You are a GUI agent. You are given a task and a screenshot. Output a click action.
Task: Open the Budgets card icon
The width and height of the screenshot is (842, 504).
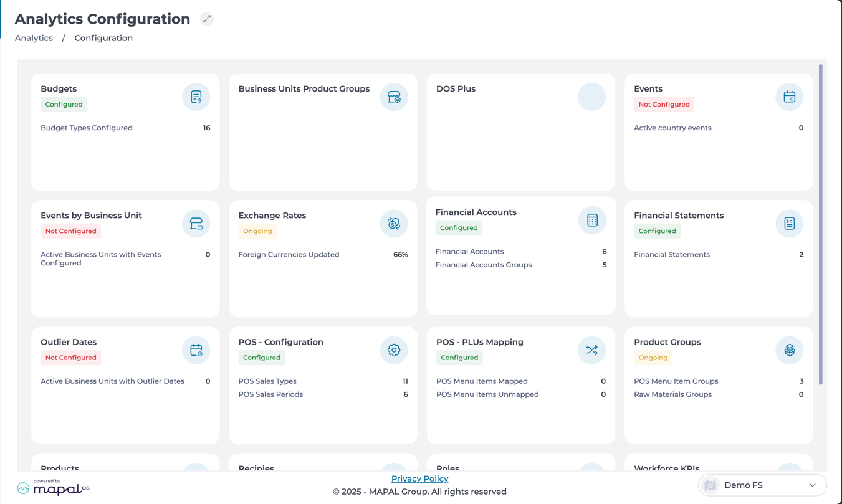pos(196,97)
